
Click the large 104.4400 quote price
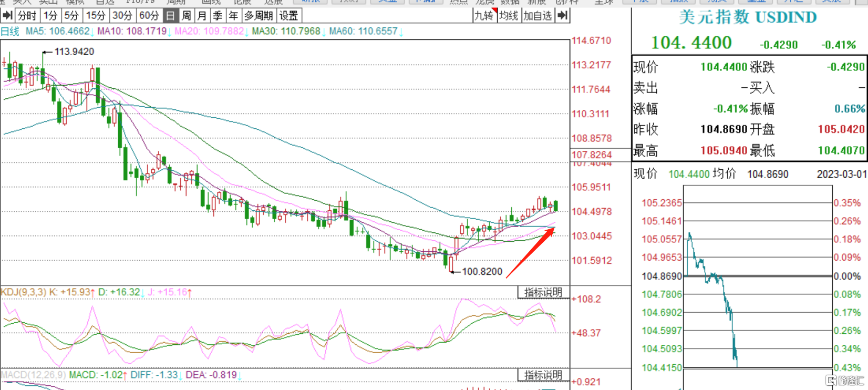(x=691, y=43)
